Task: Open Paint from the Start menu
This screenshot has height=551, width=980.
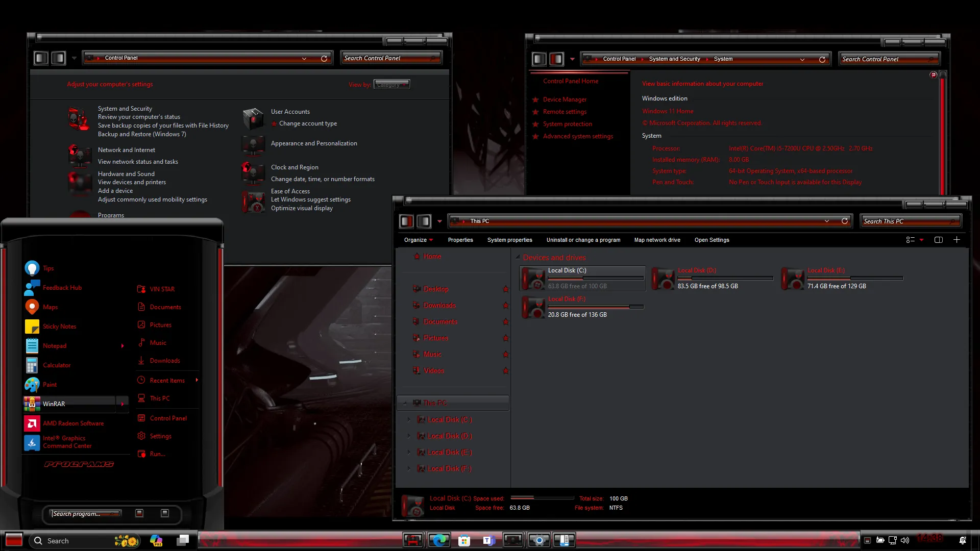Action: point(50,385)
